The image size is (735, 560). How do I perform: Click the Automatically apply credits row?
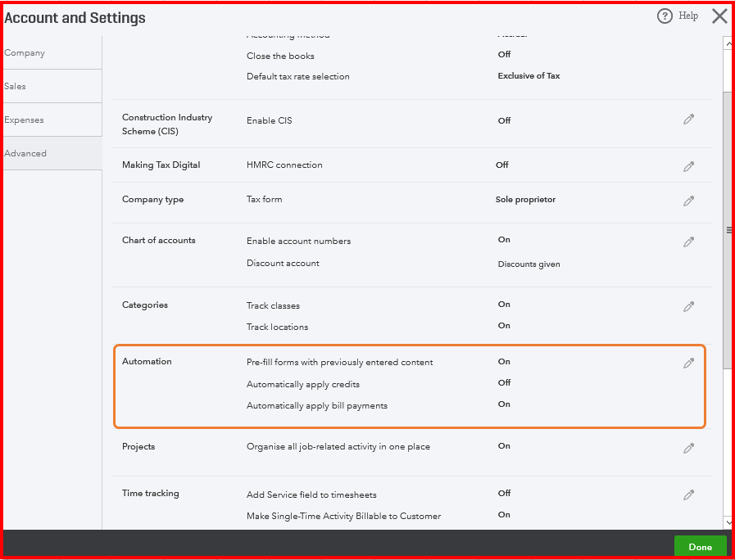pos(303,384)
